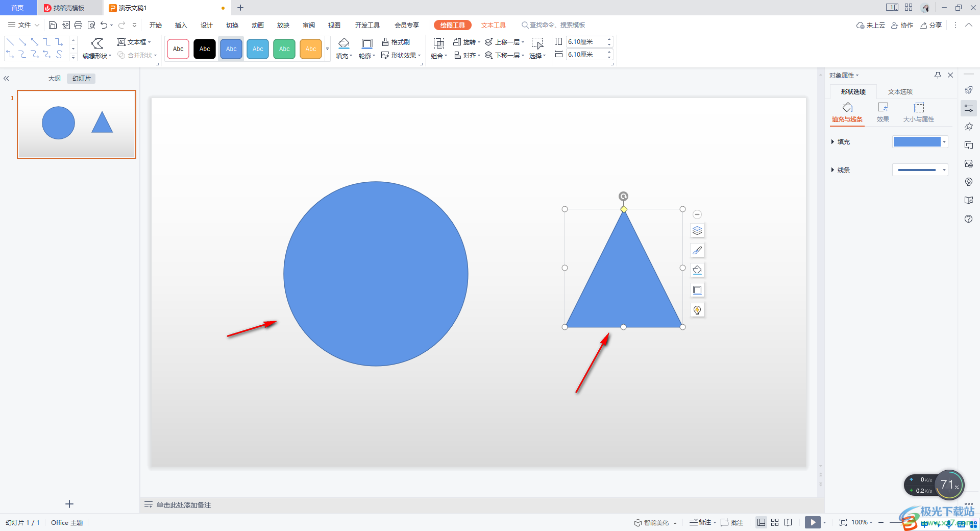Switch to Reading view icon
The width and height of the screenshot is (980, 531).
[788, 522]
